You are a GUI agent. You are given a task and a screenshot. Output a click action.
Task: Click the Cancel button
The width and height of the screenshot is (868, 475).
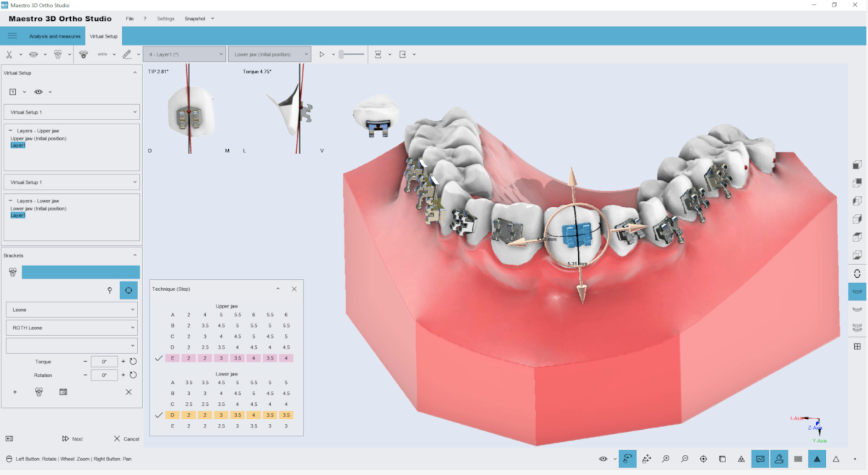point(126,439)
